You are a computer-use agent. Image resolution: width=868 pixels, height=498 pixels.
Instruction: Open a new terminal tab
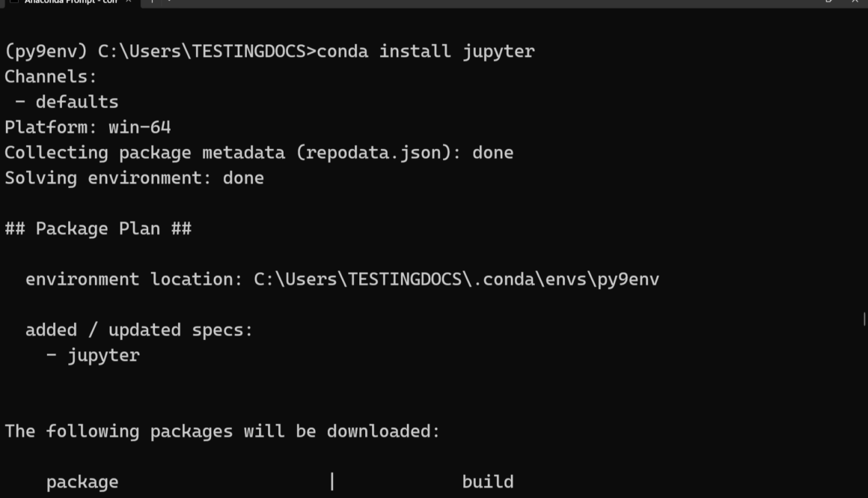coord(152,1)
